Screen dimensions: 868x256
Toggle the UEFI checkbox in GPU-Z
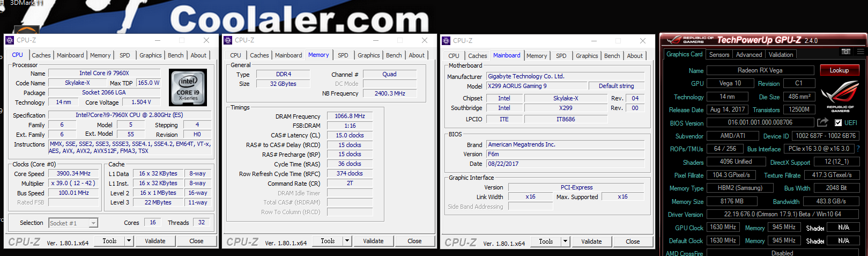click(839, 123)
